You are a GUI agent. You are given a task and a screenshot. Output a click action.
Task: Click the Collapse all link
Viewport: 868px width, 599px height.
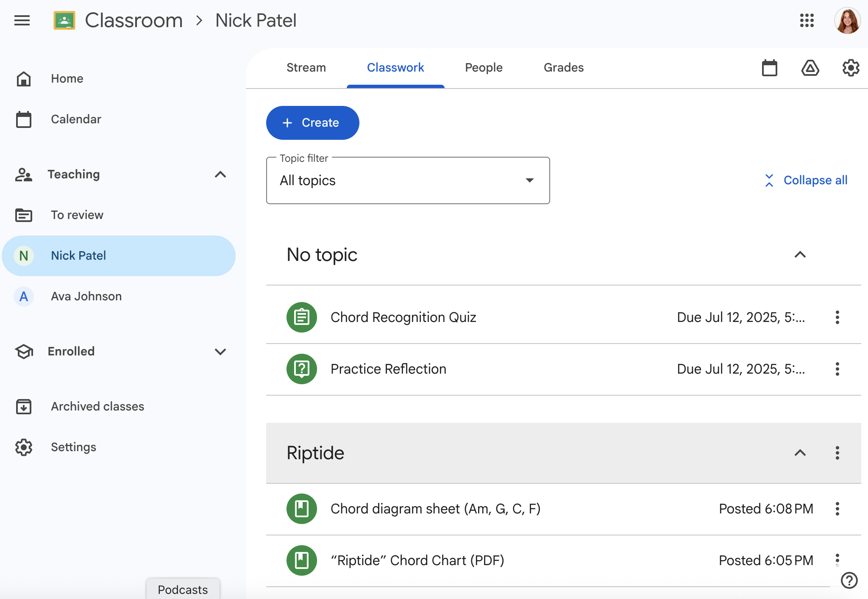(x=806, y=180)
